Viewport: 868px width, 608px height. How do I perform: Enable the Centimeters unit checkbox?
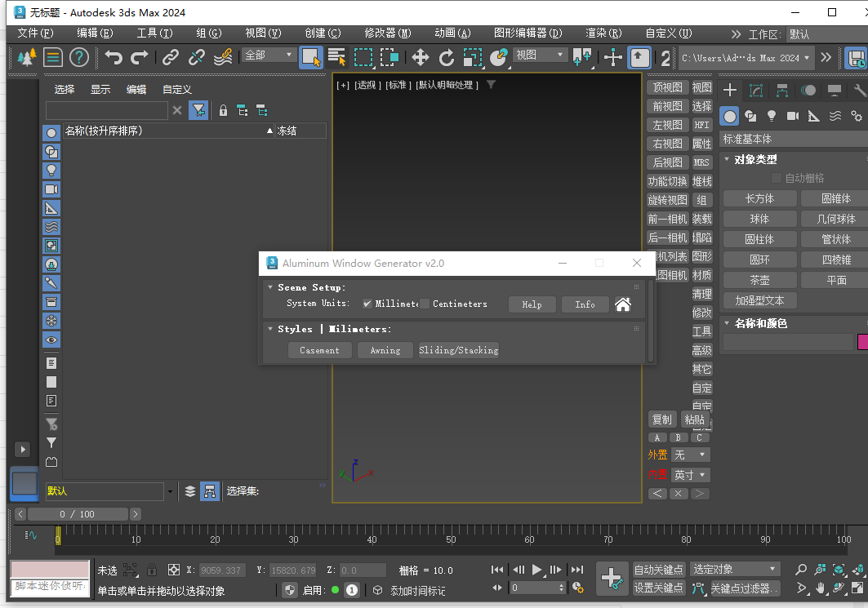[425, 304]
